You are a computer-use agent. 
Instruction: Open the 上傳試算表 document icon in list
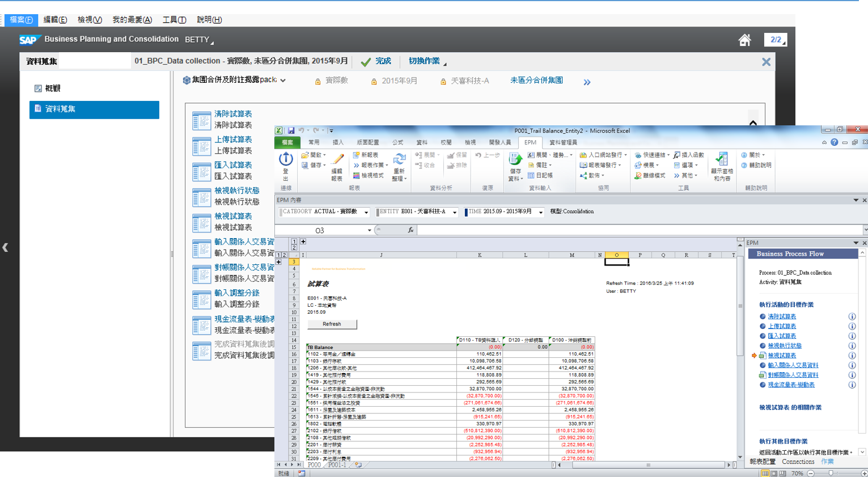pos(201,146)
